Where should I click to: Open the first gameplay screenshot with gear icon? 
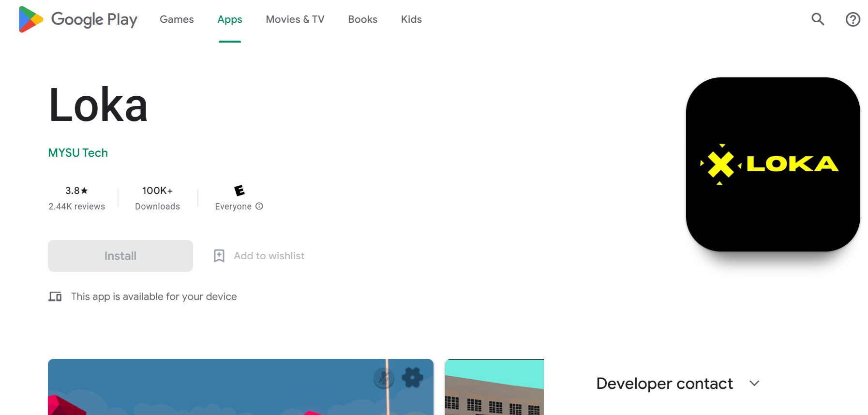click(240, 387)
